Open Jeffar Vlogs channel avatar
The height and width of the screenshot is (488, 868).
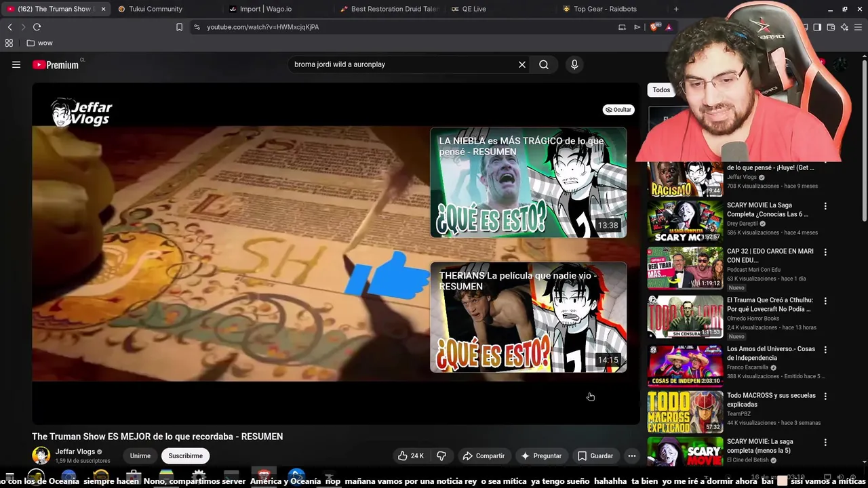pos(41,455)
